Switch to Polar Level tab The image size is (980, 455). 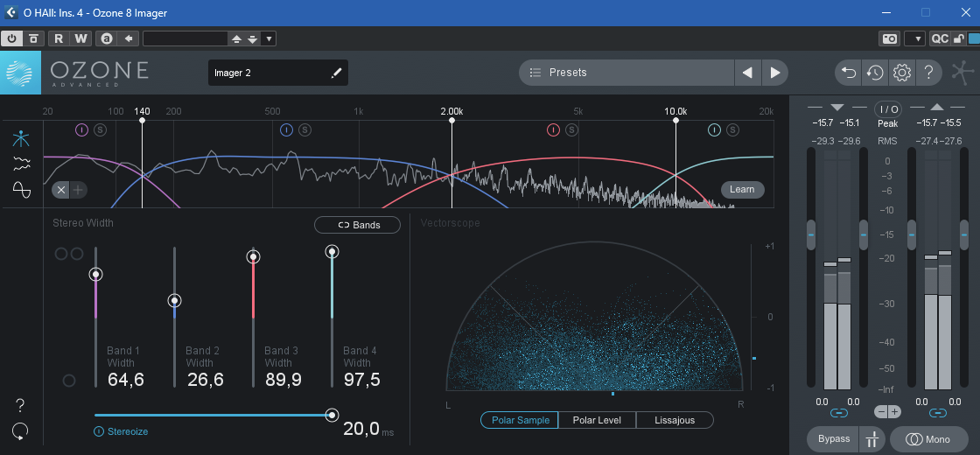(597, 420)
